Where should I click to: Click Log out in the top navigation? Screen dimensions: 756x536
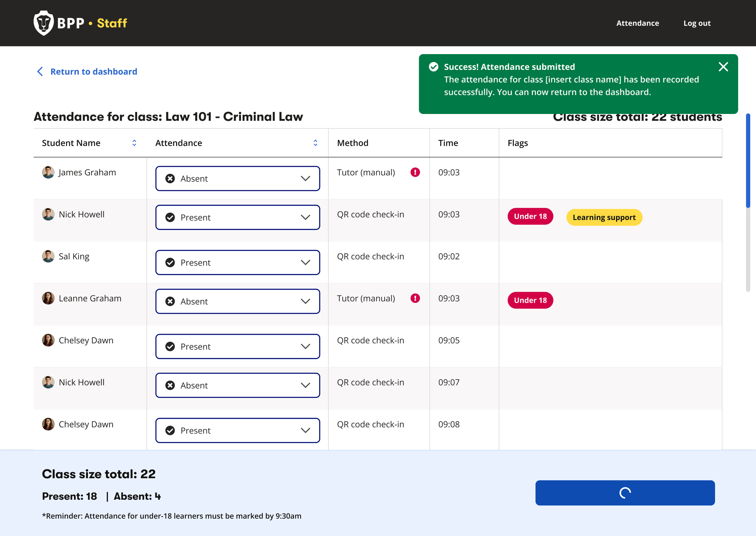click(697, 23)
